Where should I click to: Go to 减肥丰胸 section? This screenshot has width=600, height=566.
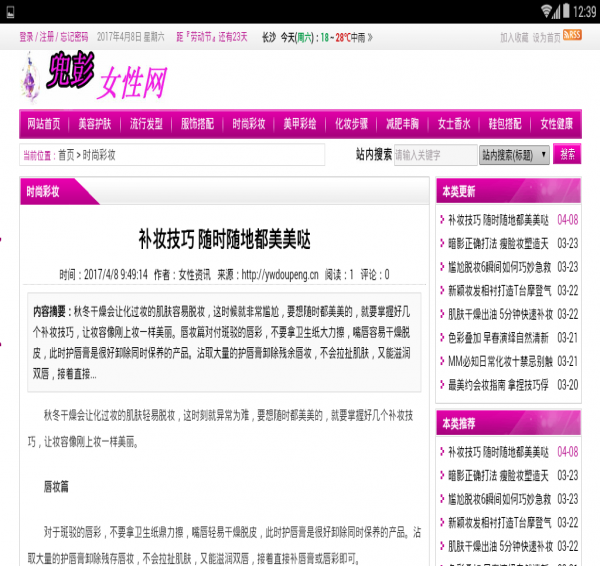point(402,124)
